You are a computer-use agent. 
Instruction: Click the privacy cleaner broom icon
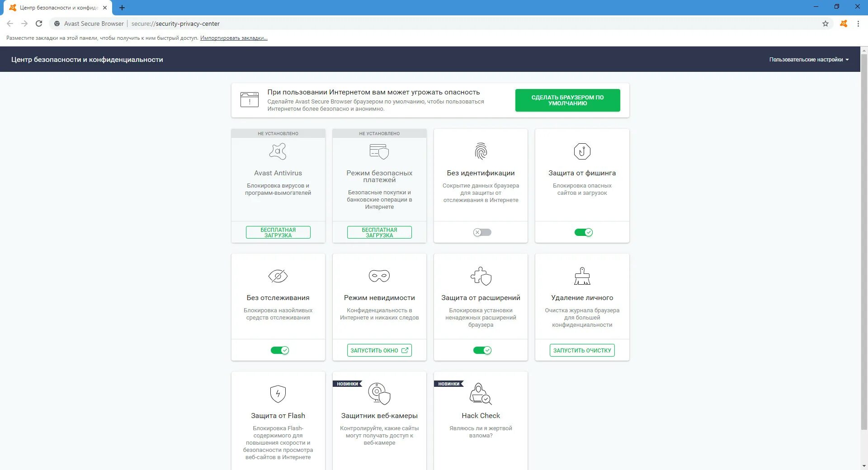point(582,276)
